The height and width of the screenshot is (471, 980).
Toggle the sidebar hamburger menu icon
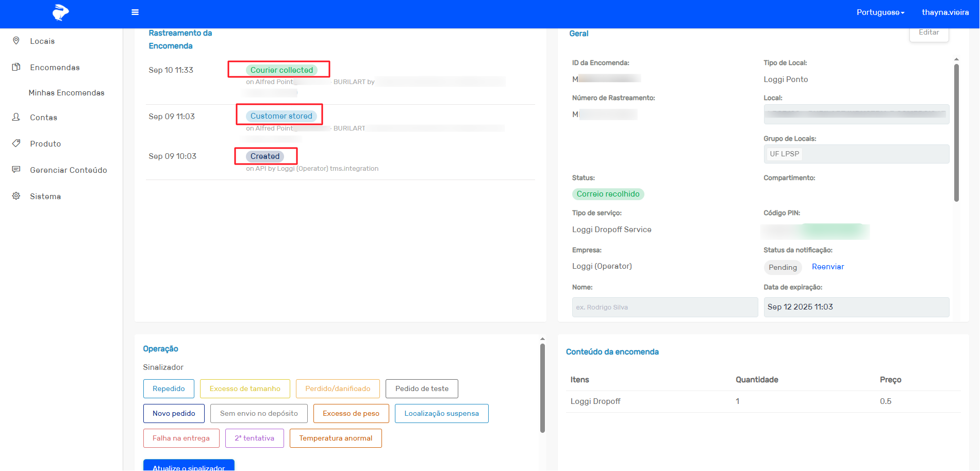click(x=135, y=12)
